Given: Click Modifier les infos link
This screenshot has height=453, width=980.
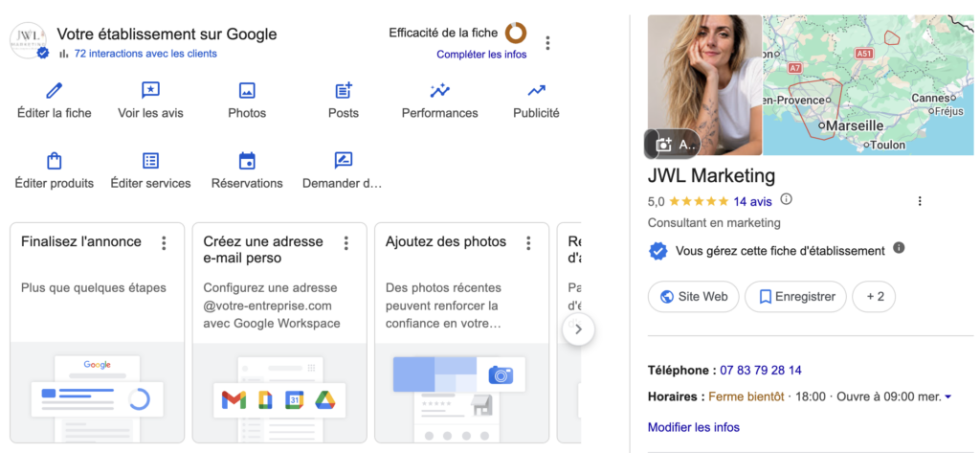Looking at the screenshot, I should point(694,427).
